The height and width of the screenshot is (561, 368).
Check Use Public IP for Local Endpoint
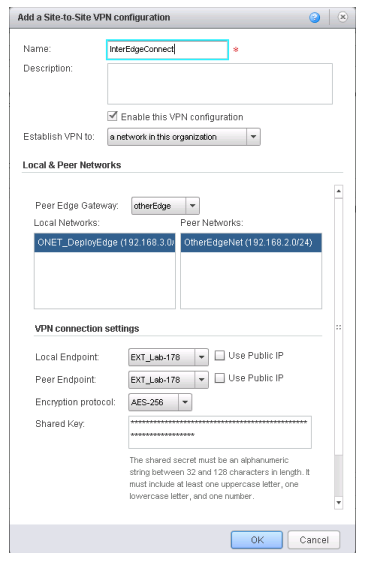coord(220,355)
